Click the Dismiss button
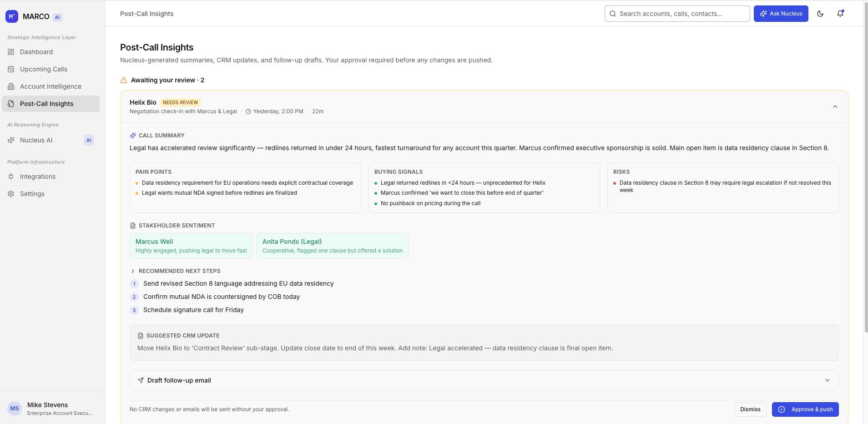 click(750, 409)
